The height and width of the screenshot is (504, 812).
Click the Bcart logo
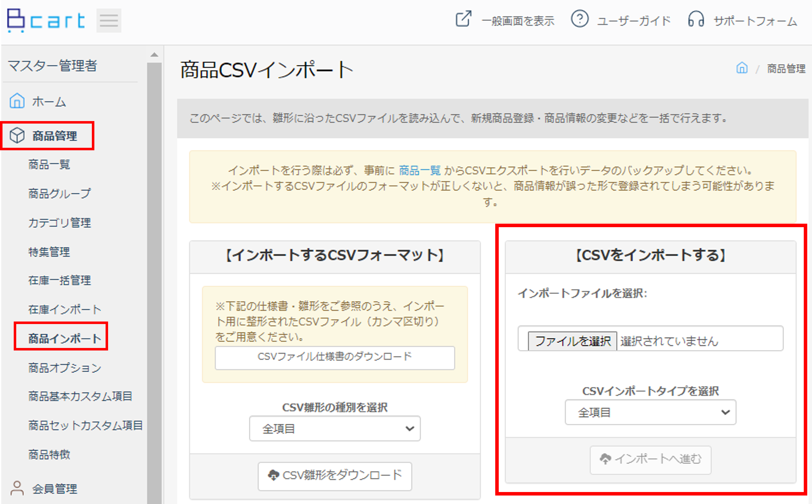[x=46, y=21]
